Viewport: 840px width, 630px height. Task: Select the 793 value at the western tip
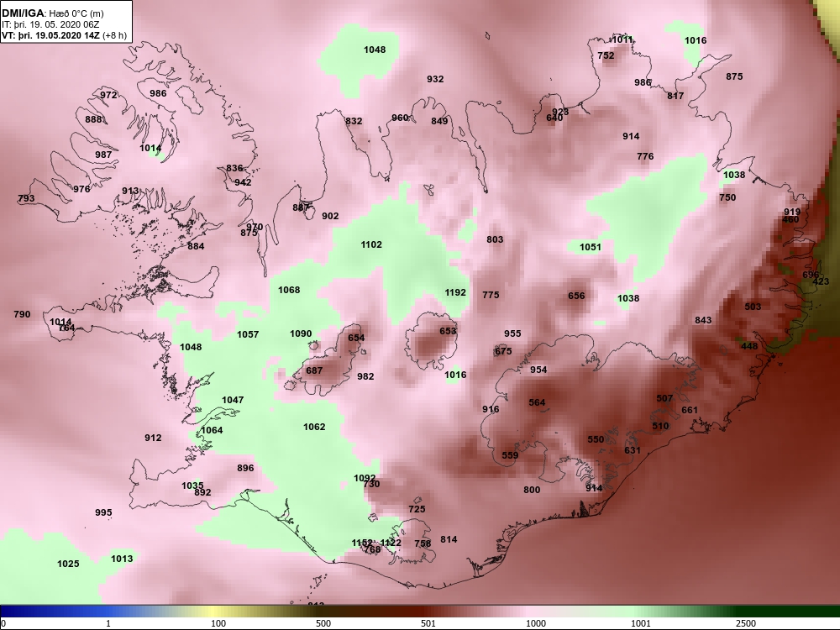tap(26, 198)
